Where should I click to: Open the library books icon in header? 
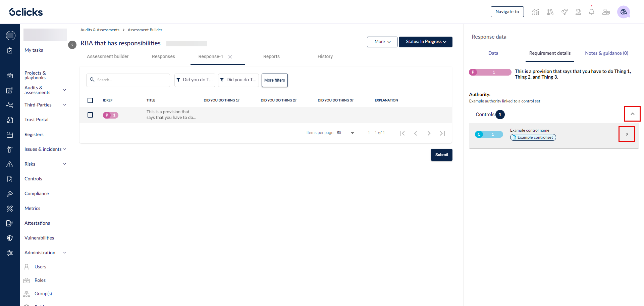[x=550, y=12]
